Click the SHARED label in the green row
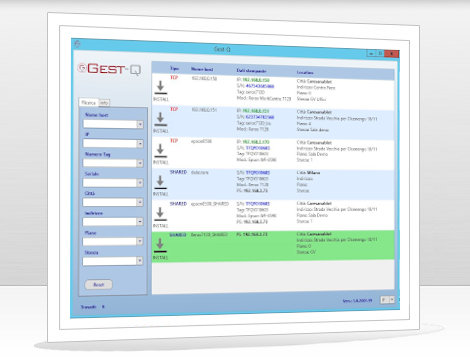 coord(178,235)
